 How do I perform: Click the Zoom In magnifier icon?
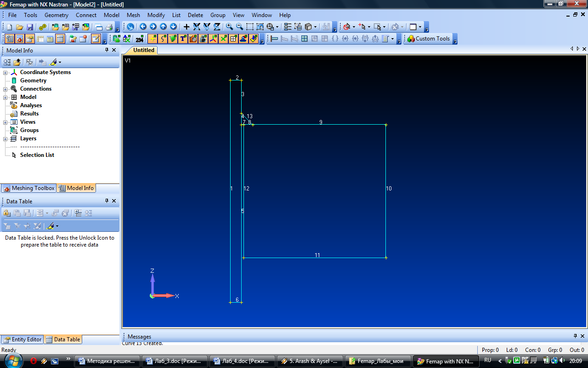pyautogui.click(x=229, y=27)
